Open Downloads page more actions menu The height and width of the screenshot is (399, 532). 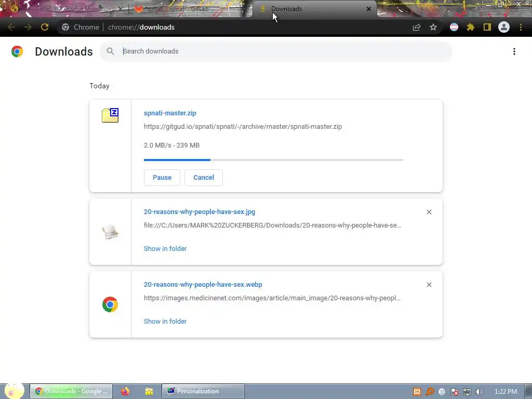(514, 51)
